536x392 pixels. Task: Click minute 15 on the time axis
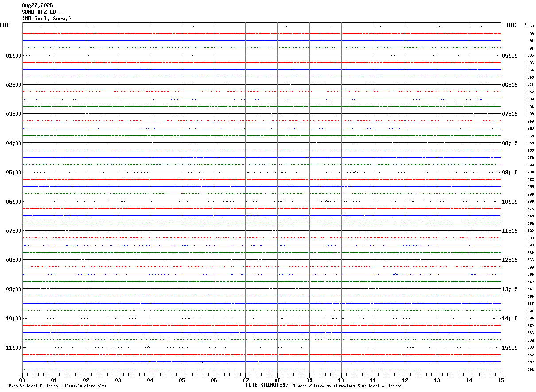pyautogui.click(x=501, y=380)
